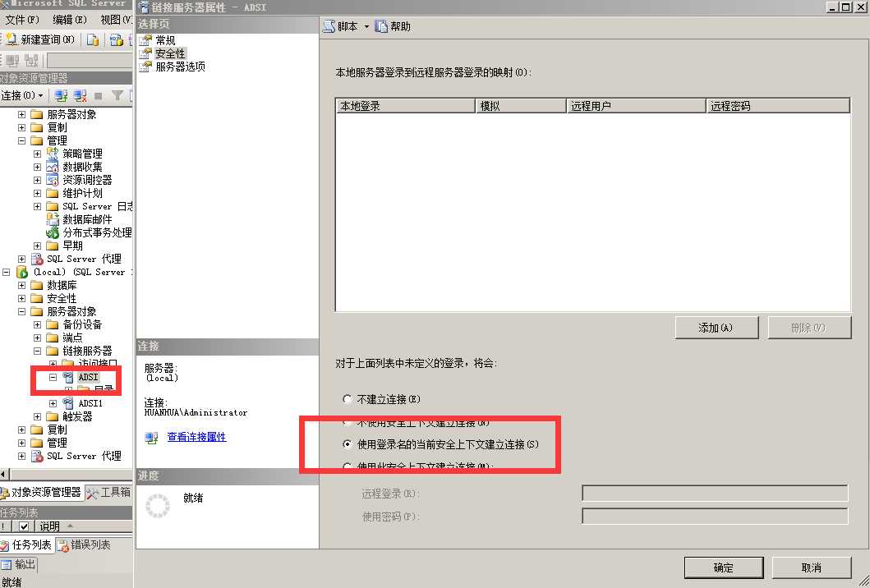Switch to the 任务列表 tab
This screenshot has height=588, width=870.
26,545
